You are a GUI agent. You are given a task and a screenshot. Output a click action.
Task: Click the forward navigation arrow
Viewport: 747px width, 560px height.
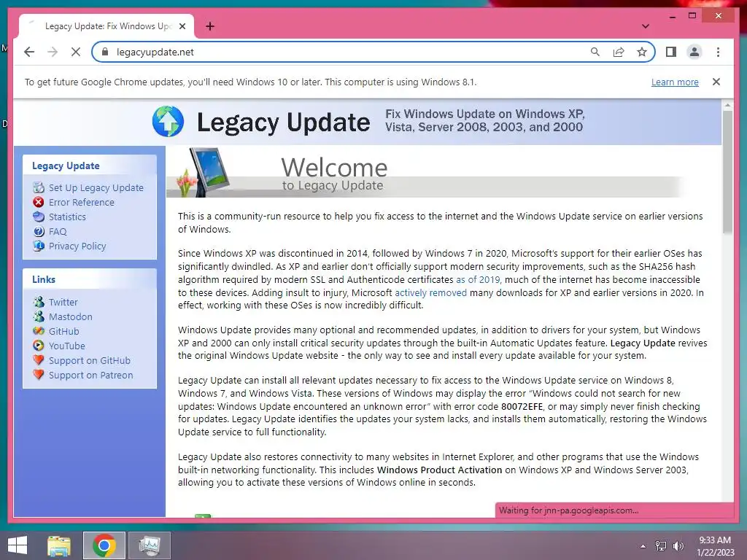(x=53, y=52)
